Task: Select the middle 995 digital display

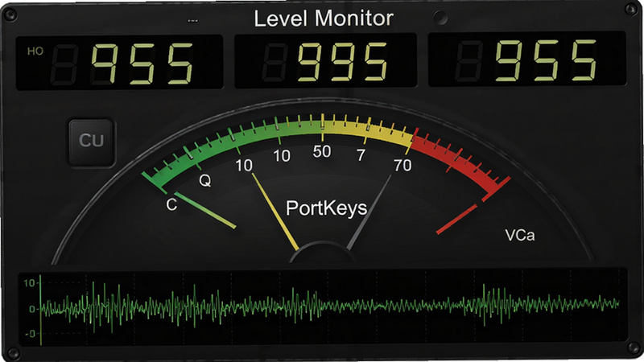Action: tap(325, 61)
